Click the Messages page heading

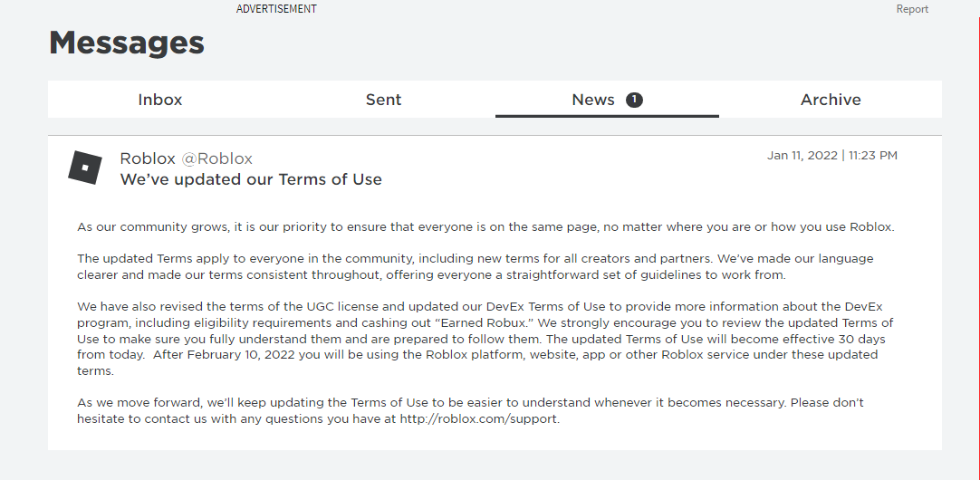(126, 43)
